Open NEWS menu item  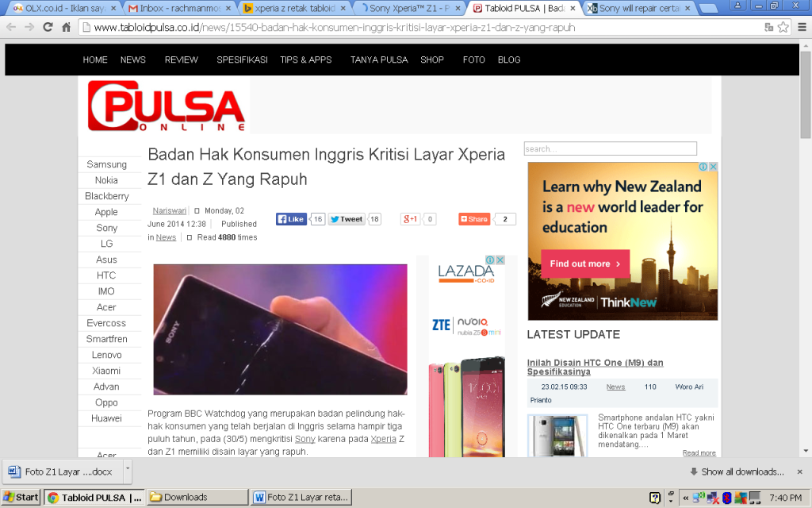coord(133,60)
